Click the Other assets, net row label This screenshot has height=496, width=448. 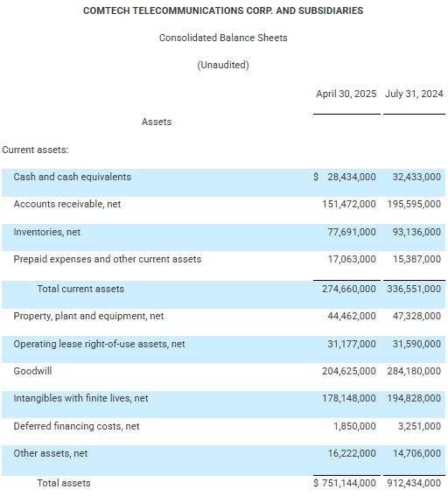coord(50,453)
